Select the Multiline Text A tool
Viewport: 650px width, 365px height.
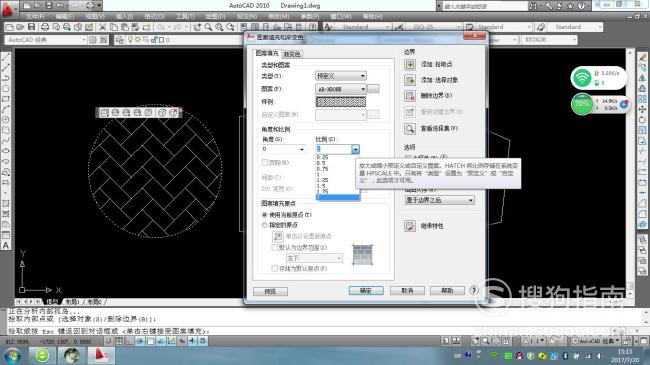click(x=6, y=245)
